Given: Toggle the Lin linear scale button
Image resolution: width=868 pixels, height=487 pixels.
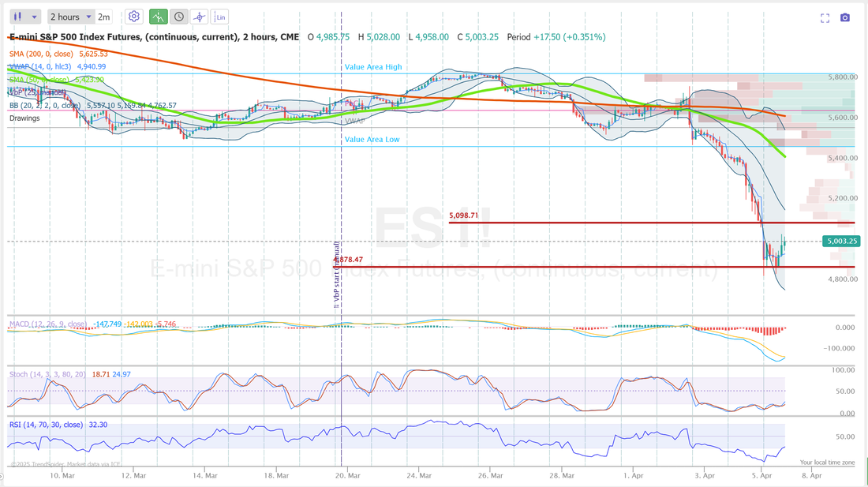Looking at the screenshot, I should point(220,17).
